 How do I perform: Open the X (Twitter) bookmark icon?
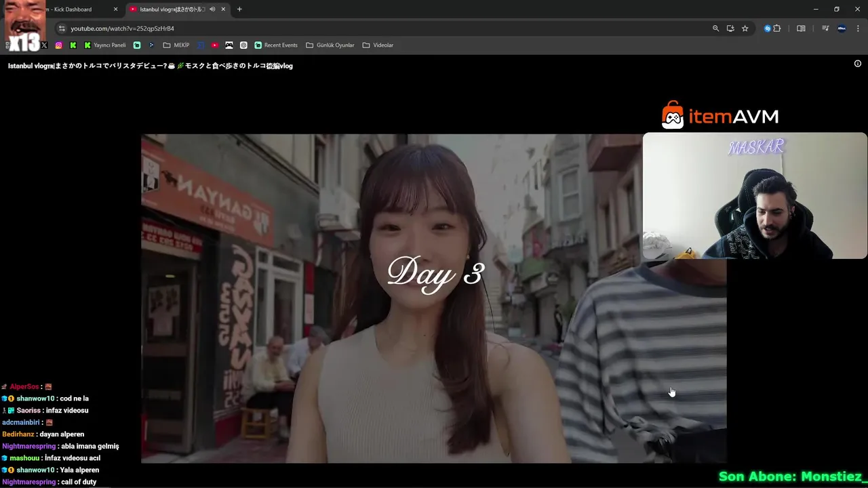click(x=44, y=45)
